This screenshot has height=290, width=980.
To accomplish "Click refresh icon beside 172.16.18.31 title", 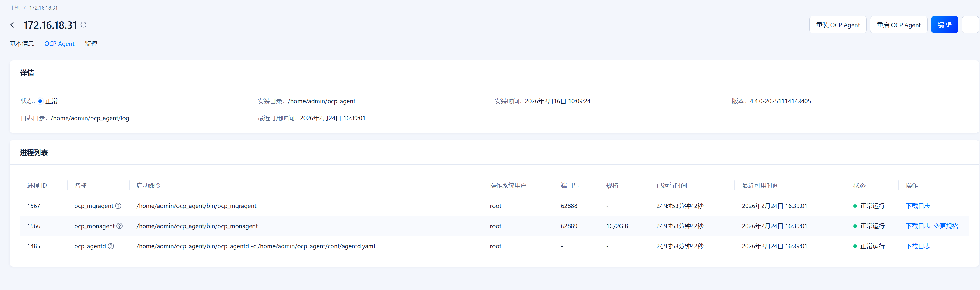I will tap(84, 25).
